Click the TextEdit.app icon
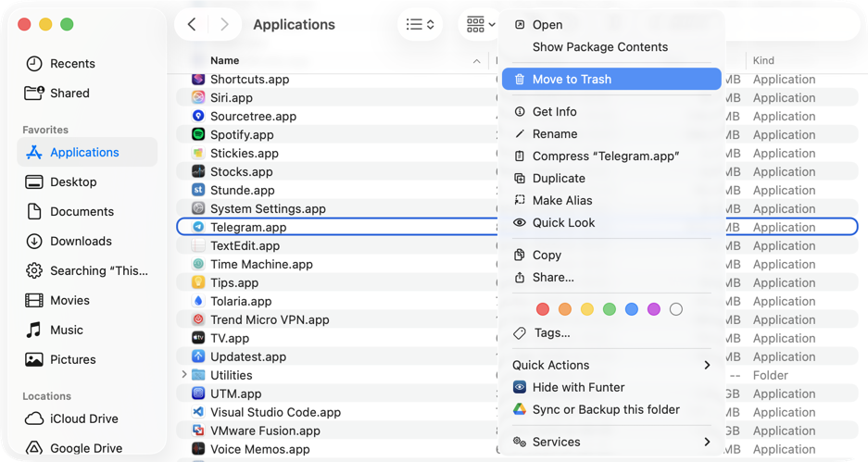The height and width of the screenshot is (462, 868). (198, 245)
